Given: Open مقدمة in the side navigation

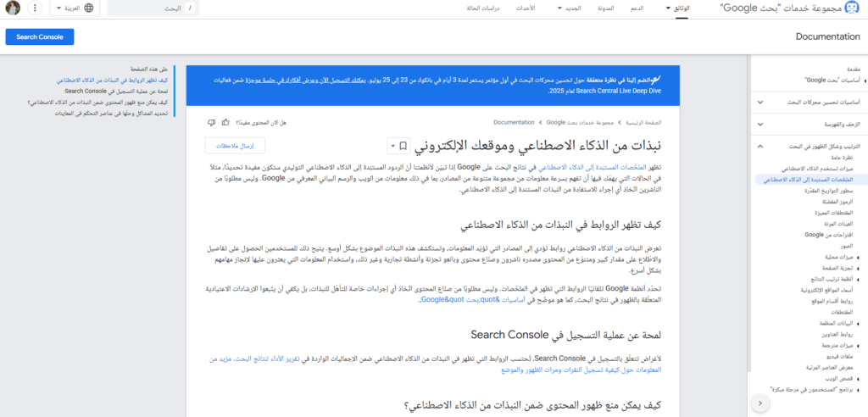Looking at the screenshot, I should pos(853,69).
